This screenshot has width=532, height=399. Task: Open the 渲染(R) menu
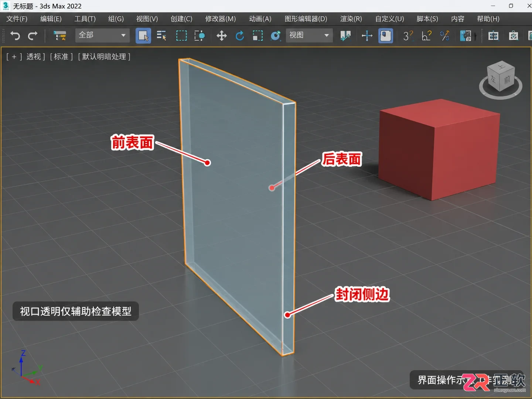[351, 19]
